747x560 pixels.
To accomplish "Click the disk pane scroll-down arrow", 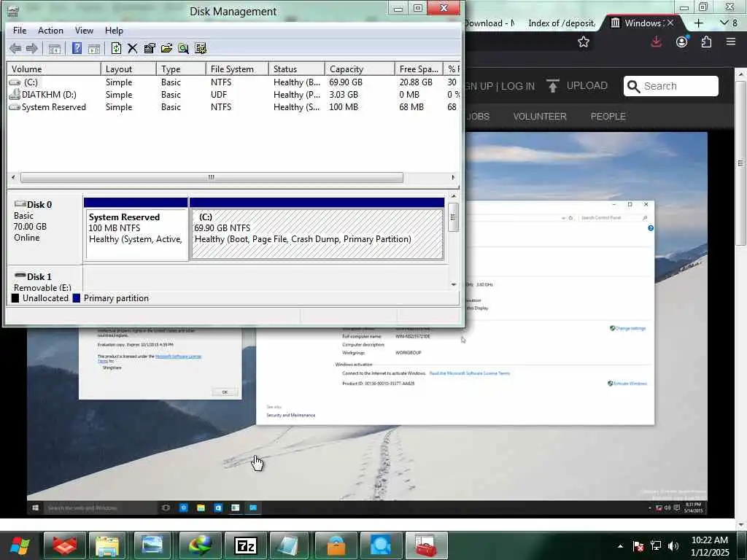I will point(454,284).
